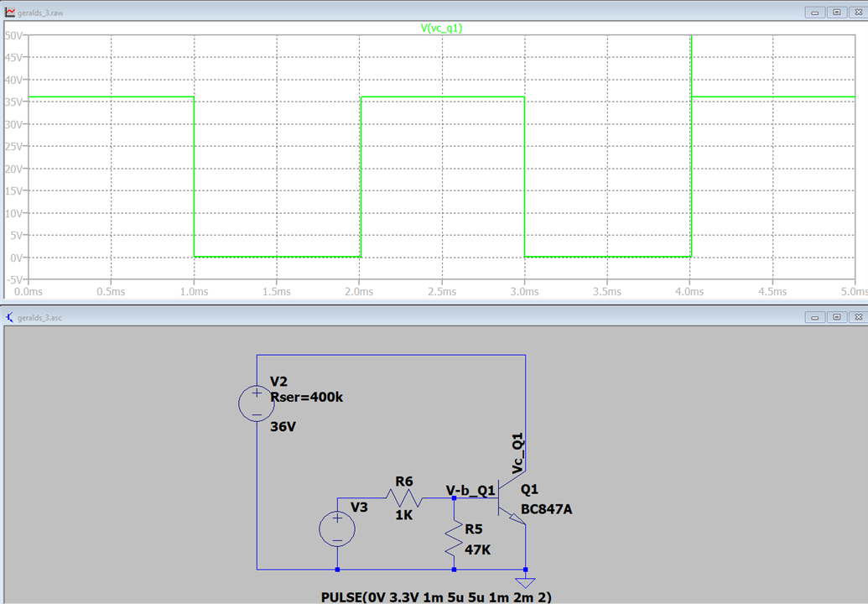Click the geralds_3.asc window icon
Image resolution: width=868 pixels, height=604 pixels.
(9, 318)
